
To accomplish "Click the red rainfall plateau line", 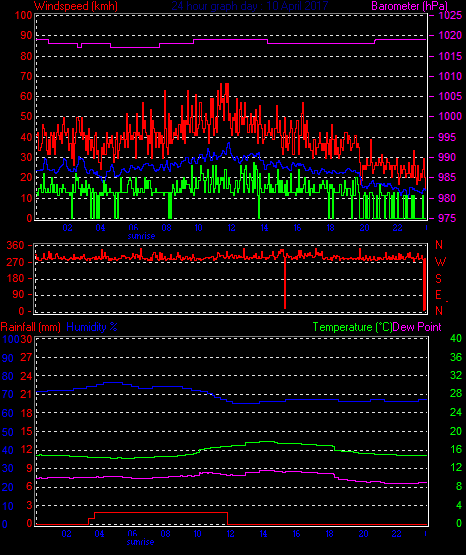I will 161,513.
